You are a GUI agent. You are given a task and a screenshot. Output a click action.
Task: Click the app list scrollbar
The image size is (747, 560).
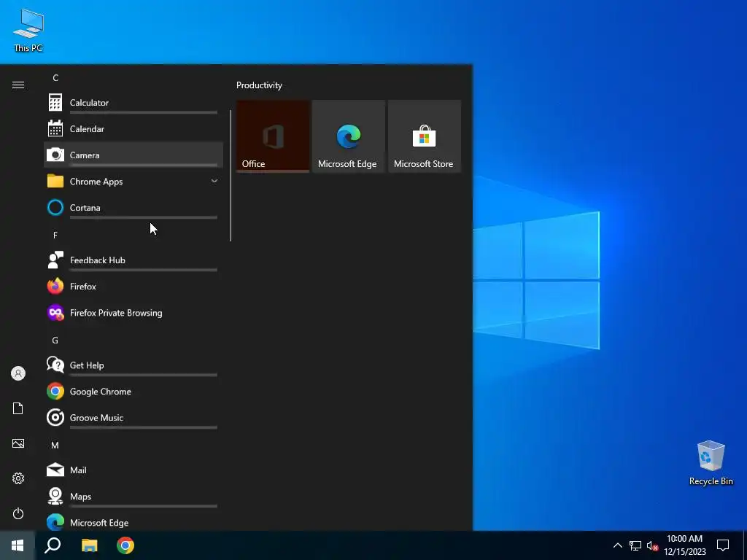click(231, 176)
